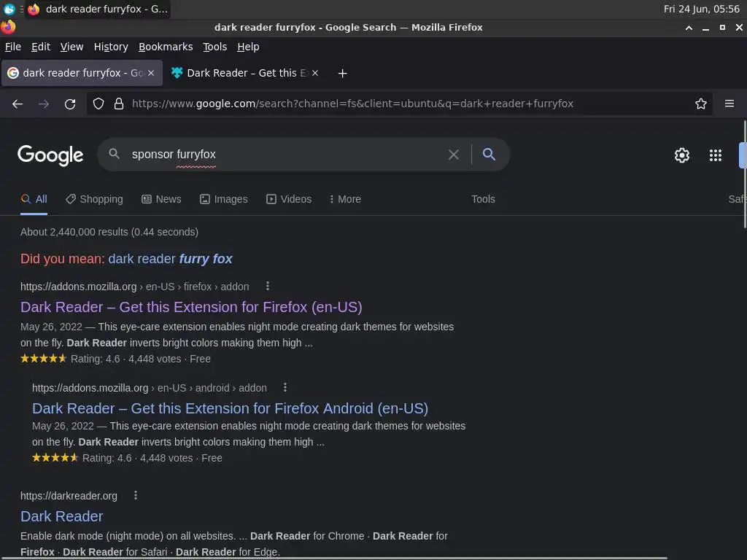This screenshot has height=560, width=747.
Task: Open the Bookmarks menu
Action: point(166,47)
